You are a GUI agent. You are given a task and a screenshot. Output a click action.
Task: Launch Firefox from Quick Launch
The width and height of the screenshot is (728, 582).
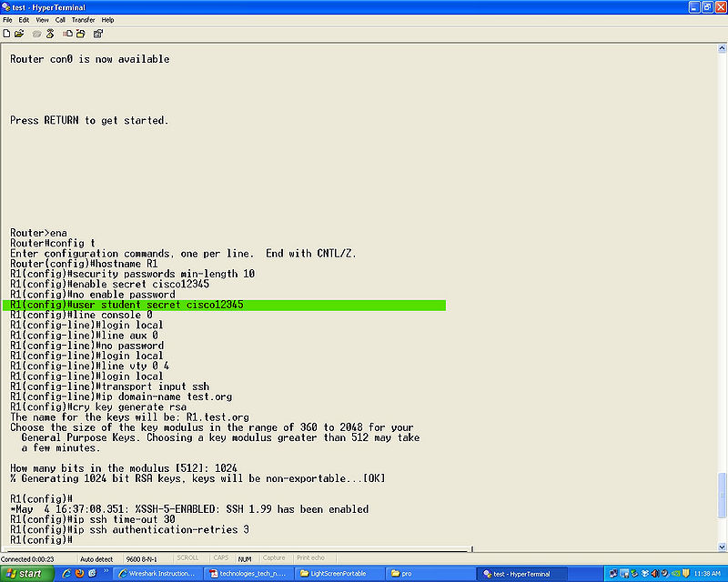[x=79, y=574]
